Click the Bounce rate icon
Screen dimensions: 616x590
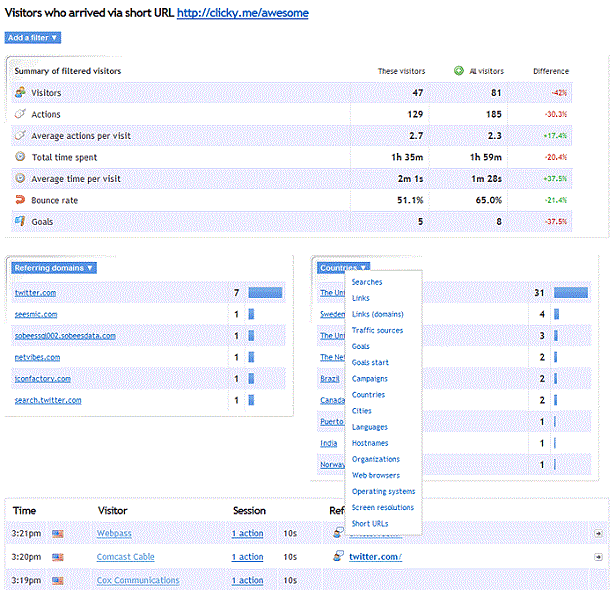[20, 199]
